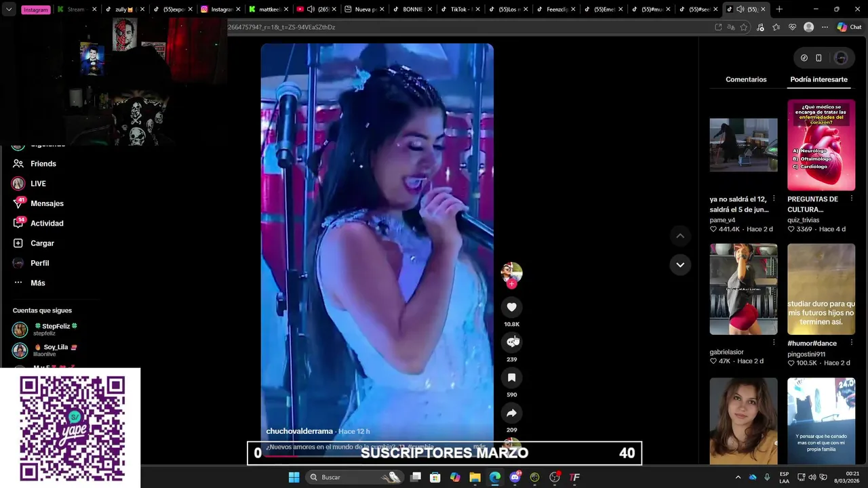Open the heart quiz thumbnail by quiz_trivias
Viewport: 868px width, 488px height.
pyautogui.click(x=821, y=145)
